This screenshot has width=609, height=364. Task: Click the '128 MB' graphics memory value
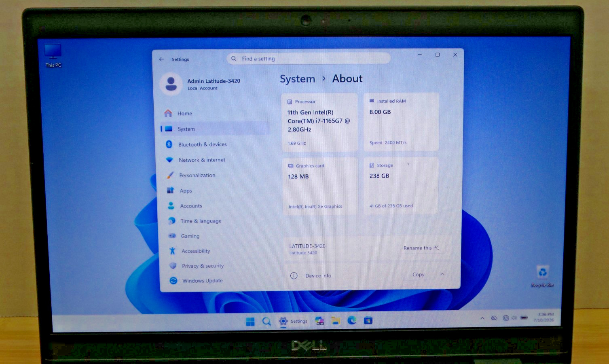point(298,177)
